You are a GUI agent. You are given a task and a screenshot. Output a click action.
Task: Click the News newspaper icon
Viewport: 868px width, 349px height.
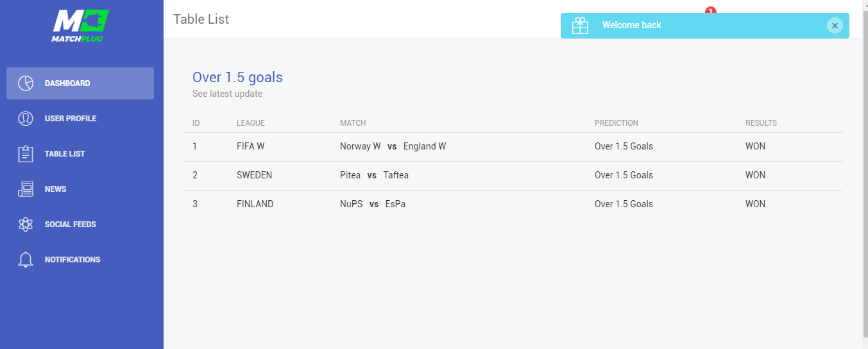coord(26,189)
